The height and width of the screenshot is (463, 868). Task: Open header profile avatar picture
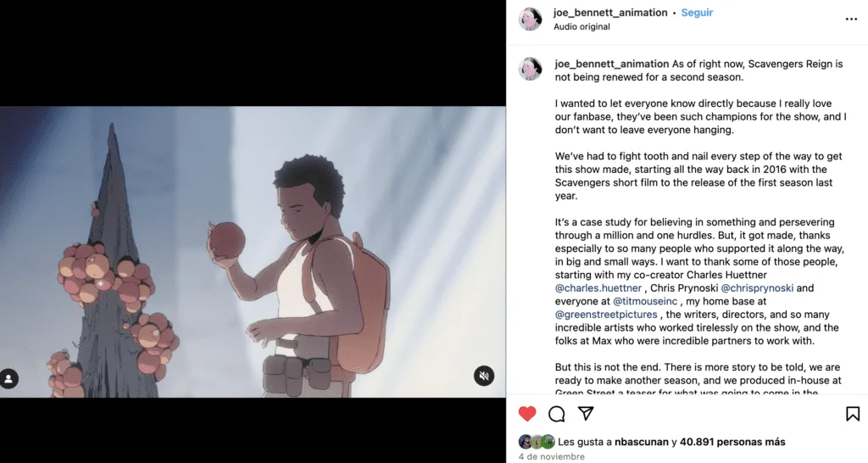click(531, 20)
